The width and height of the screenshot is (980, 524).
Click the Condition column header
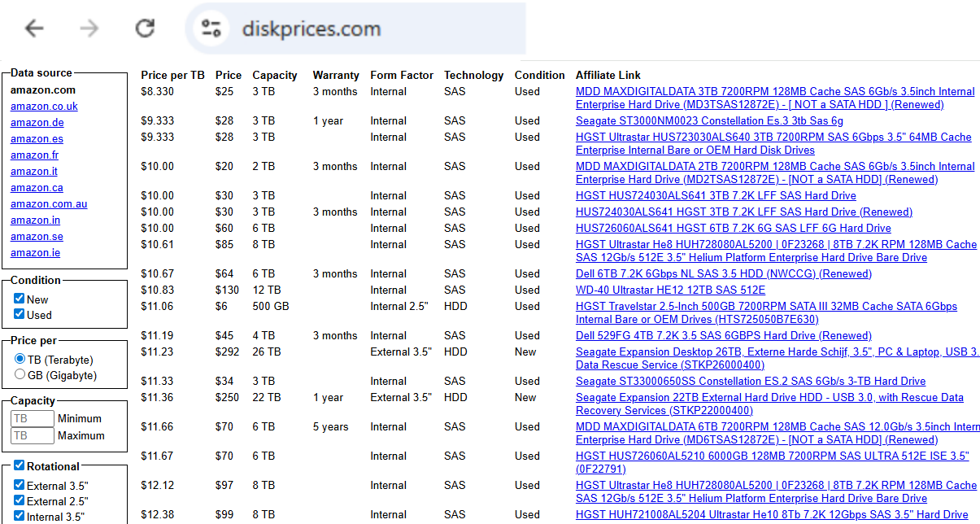point(540,75)
